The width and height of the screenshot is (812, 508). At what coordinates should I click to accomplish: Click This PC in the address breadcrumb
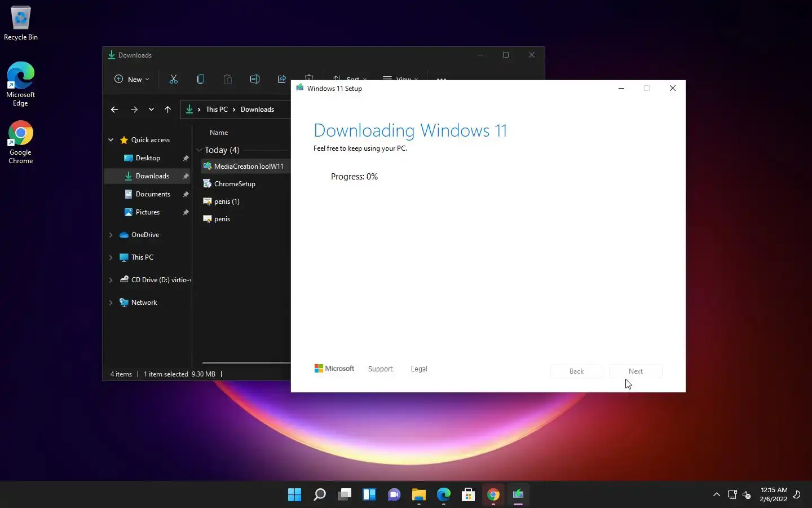coord(217,110)
